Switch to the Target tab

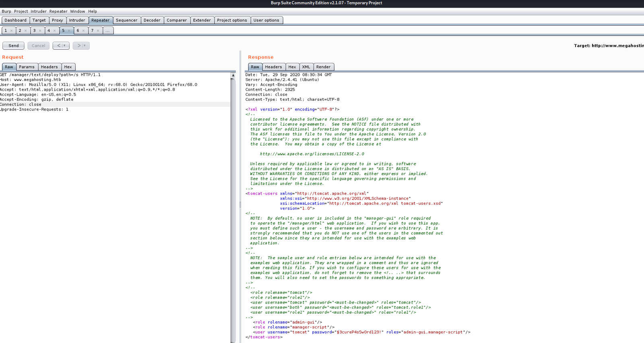tap(39, 20)
